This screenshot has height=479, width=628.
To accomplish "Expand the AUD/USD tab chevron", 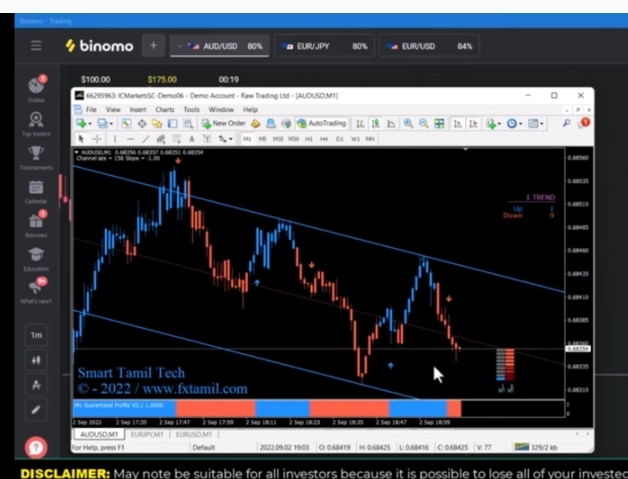I will (x=179, y=46).
